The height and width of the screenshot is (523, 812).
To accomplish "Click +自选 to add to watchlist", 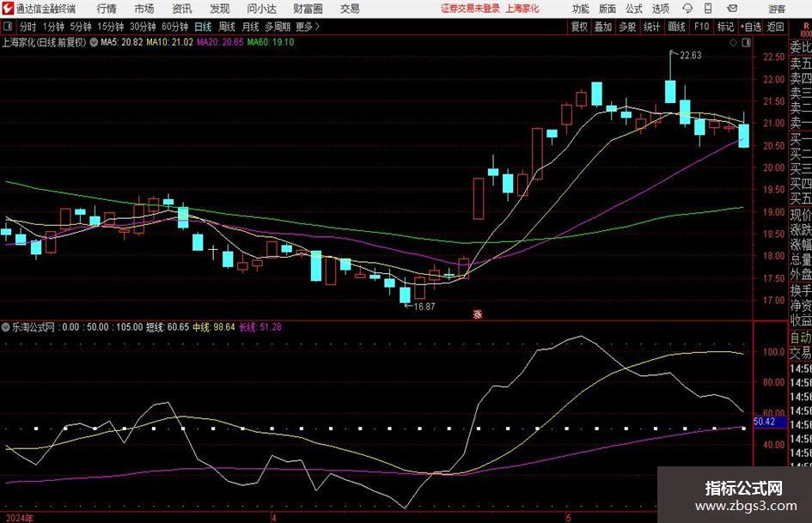I will click(x=751, y=27).
